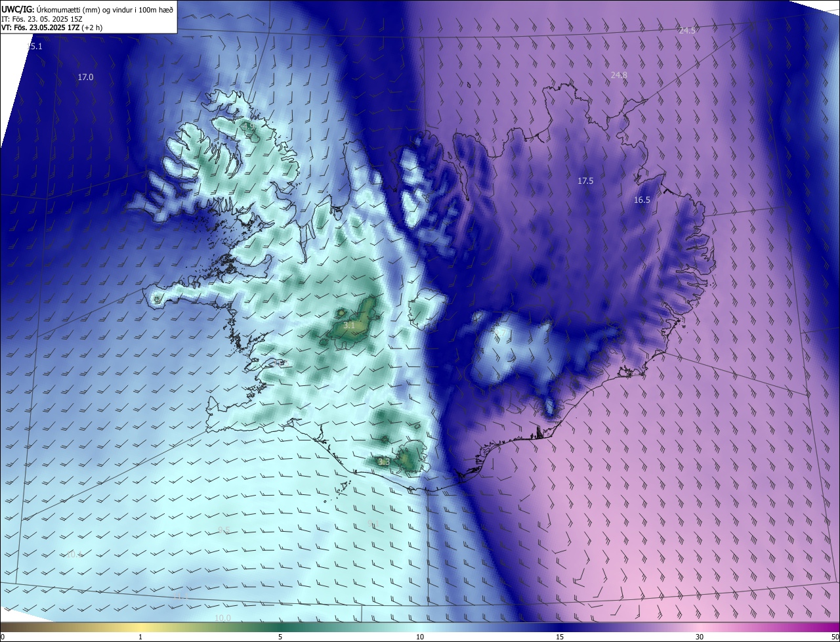This screenshot has height=642, width=840.
Task: Click the 17.0 value label on the map
Action: coord(85,77)
